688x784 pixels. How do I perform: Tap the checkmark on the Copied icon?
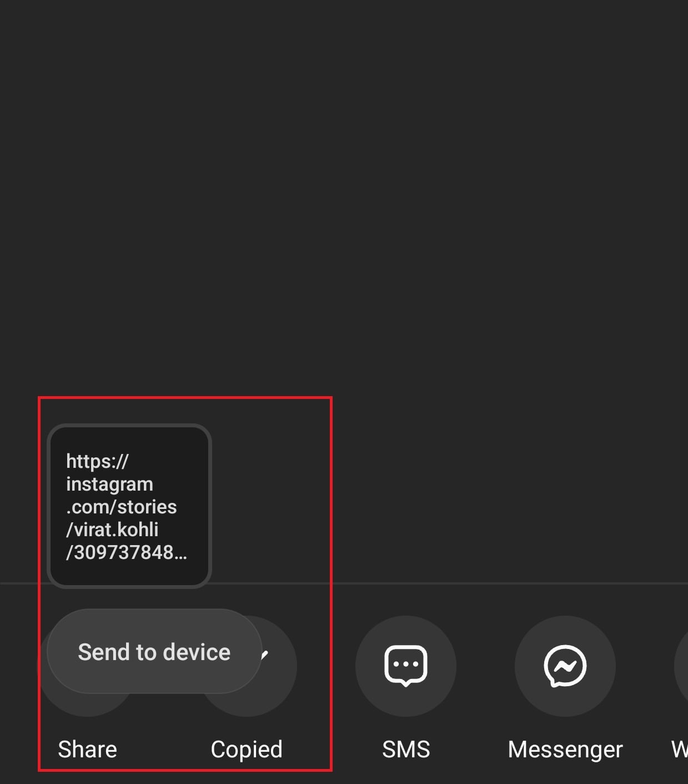pos(265,655)
